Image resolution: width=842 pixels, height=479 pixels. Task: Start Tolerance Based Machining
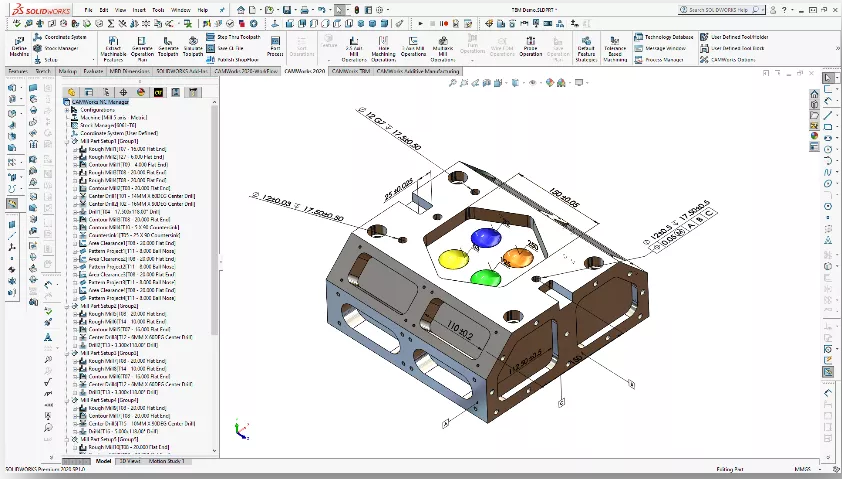click(615, 48)
